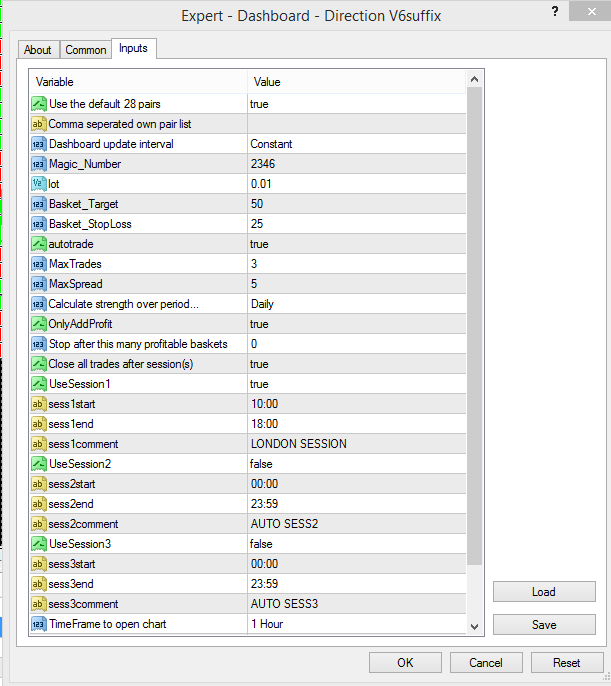Select the empty own pair list value cell
Image resolution: width=611 pixels, height=686 pixels.
click(x=356, y=124)
